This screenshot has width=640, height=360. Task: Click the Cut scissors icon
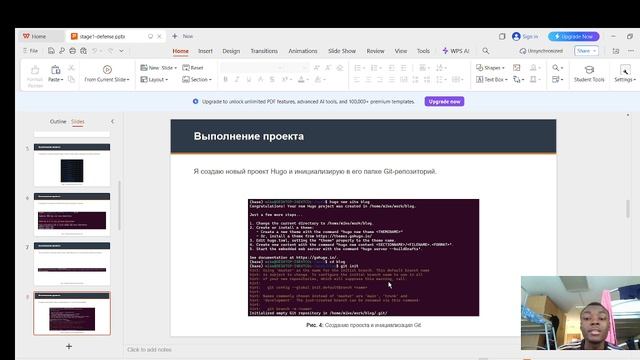click(x=71, y=68)
